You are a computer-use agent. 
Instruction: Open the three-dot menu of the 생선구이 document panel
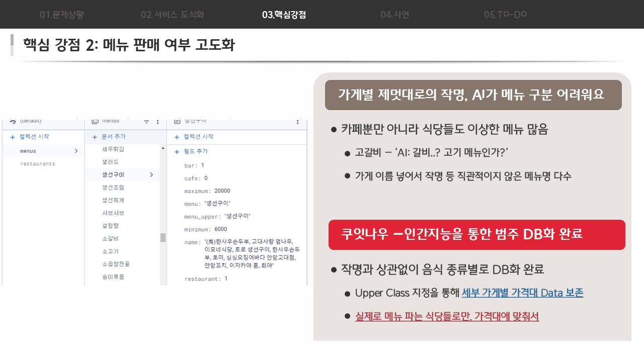click(x=297, y=122)
